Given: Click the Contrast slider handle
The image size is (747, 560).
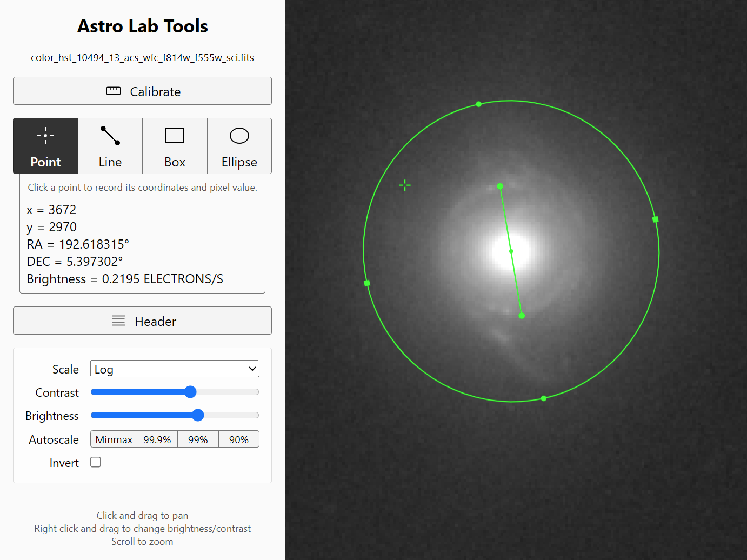Looking at the screenshot, I should (x=190, y=392).
